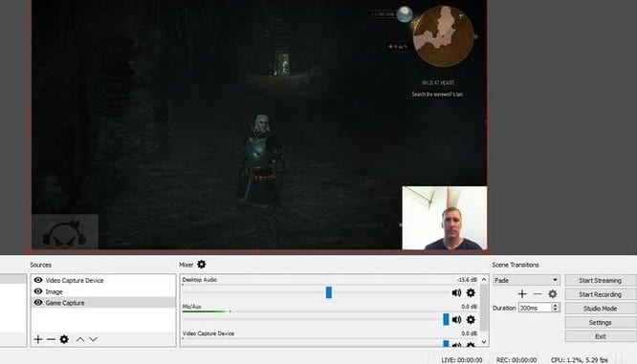The width and height of the screenshot is (637, 364).
Task: Open Mixer settings gear icon
Action: 202,265
